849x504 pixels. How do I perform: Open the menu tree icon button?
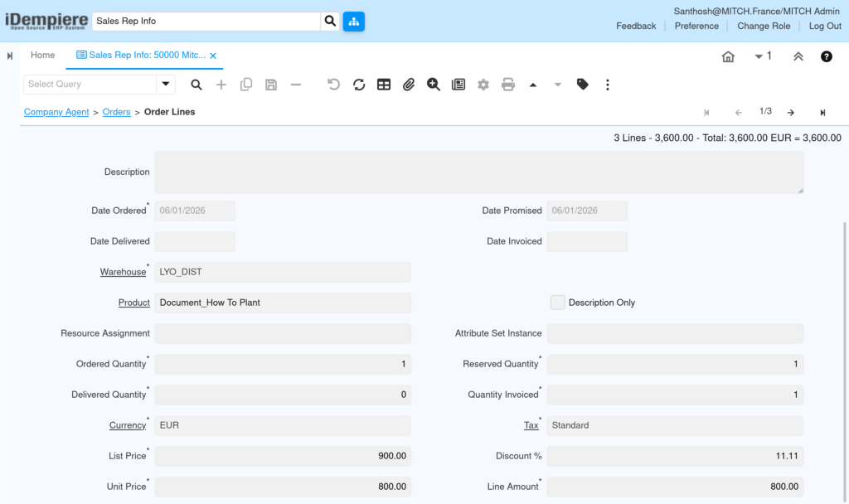353,21
